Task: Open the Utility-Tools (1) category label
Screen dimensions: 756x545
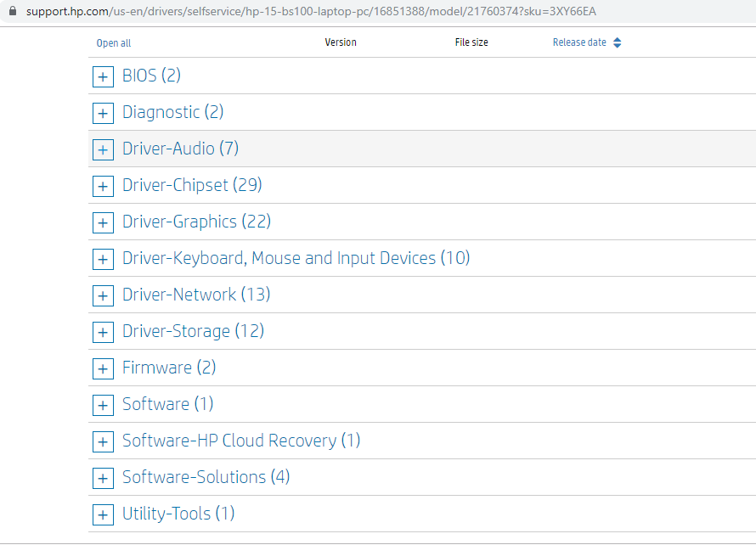Action: [x=178, y=514]
